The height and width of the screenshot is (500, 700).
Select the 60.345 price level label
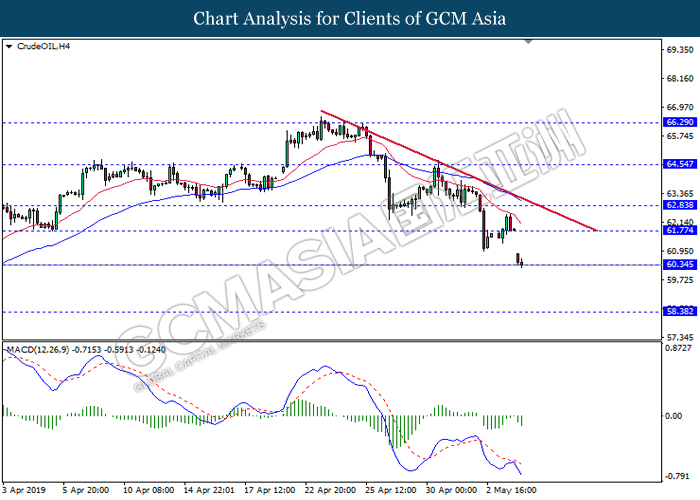pos(680,265)
